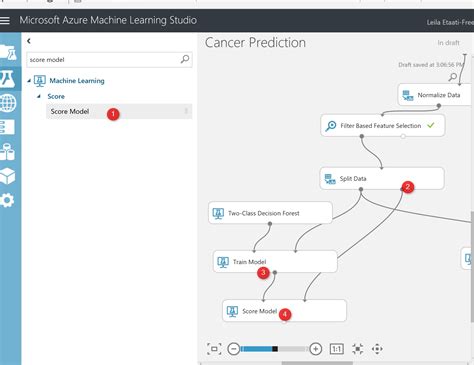474x365 pixels.
Task: Click the fit-to-window canvas icon
Action: [x=214, y=349]
